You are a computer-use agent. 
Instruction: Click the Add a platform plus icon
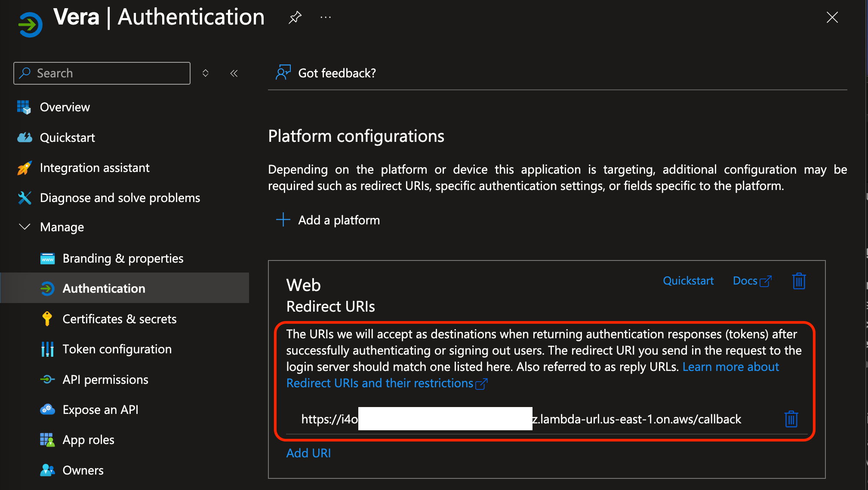point(283,220)
